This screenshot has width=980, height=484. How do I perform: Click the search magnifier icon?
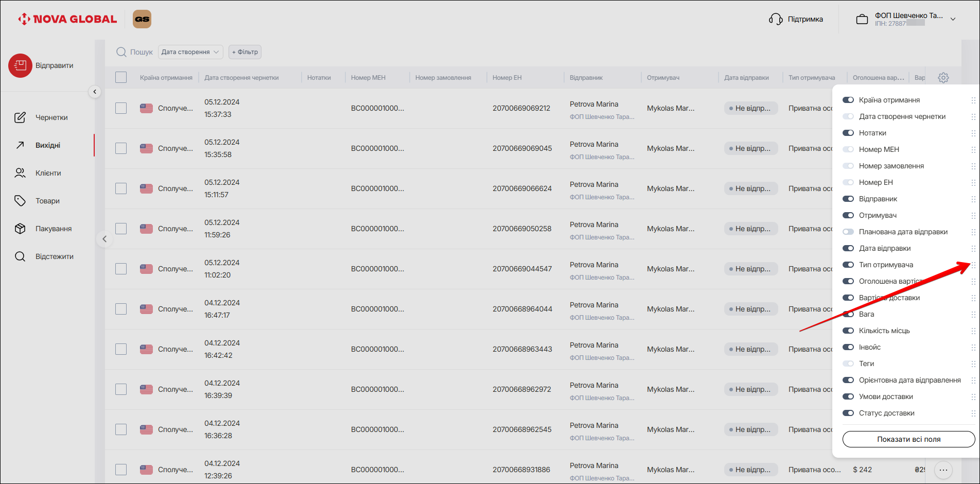(121, 52)
